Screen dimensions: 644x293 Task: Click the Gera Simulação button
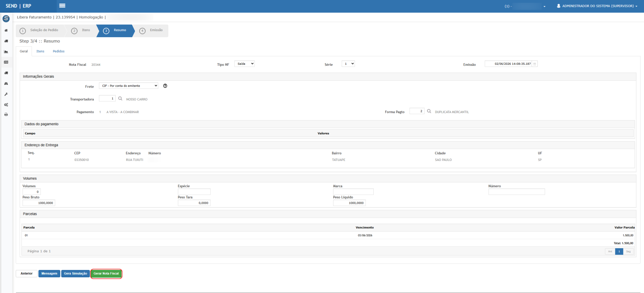76,273
